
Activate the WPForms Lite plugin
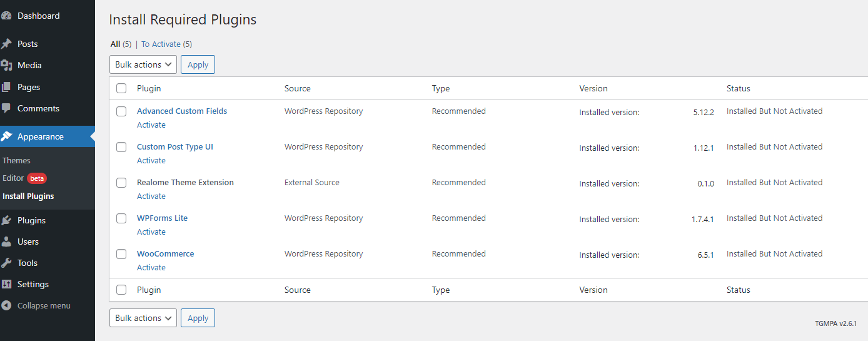(x=151, y=232)
